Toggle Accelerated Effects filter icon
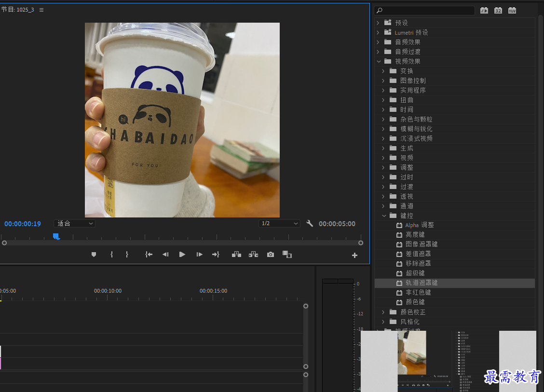Image resolution: width=544 pixels, height=392 pixels. [x=484, y=11]
